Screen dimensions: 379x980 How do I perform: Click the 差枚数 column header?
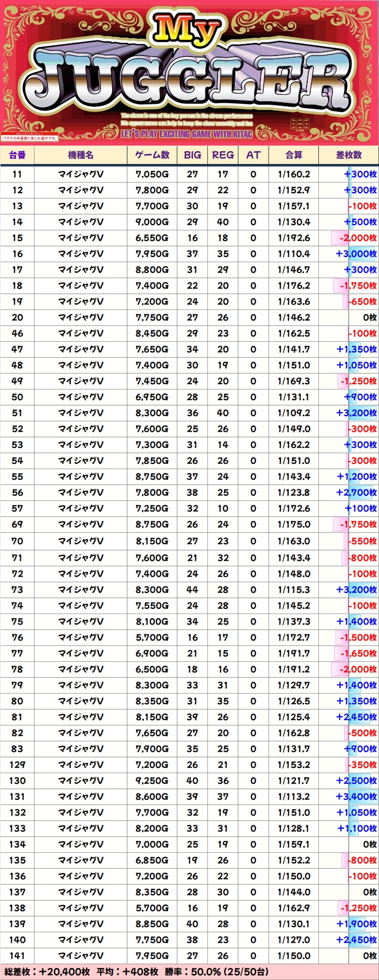pyautogui.click(x=349, y=155)
